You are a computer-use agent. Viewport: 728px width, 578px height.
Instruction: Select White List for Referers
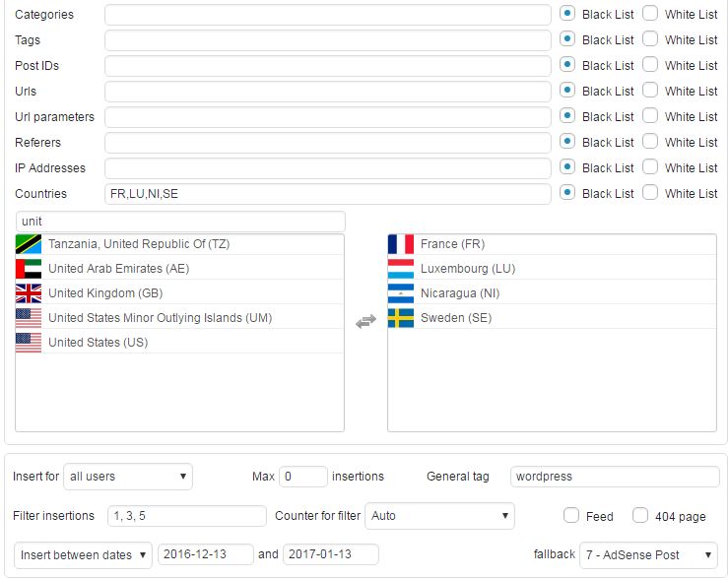pyautogui.click(x=650, y=141)
